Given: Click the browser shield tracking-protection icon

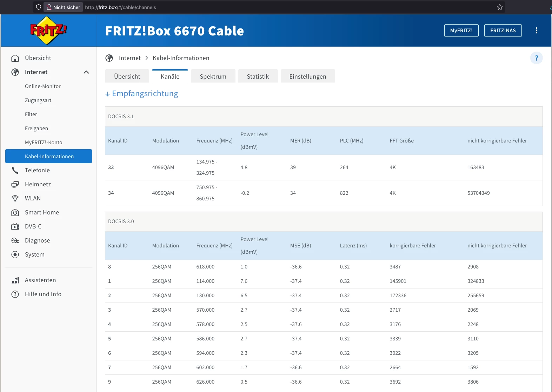Looking at the screenshot, I should click(39, 7).
